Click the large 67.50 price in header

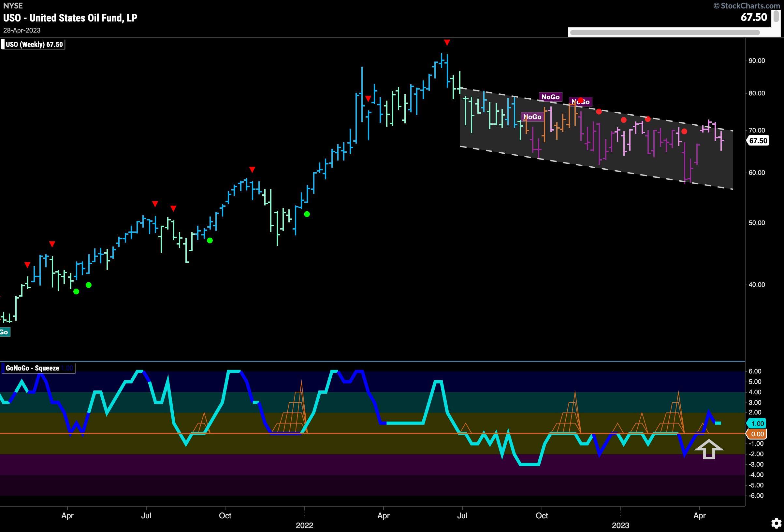(754, 17)
